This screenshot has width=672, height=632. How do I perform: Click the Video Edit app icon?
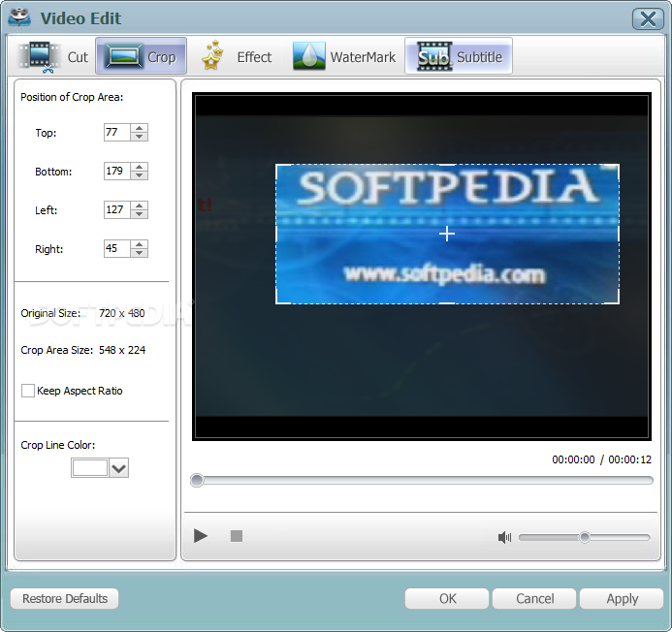tap(19, 17)
